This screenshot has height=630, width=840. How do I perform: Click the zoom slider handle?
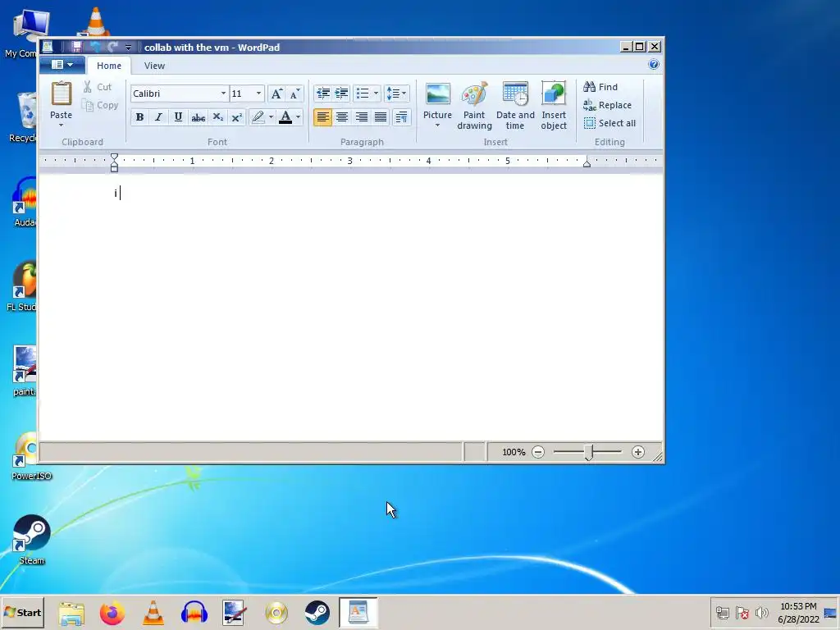[x=589, y=453]
